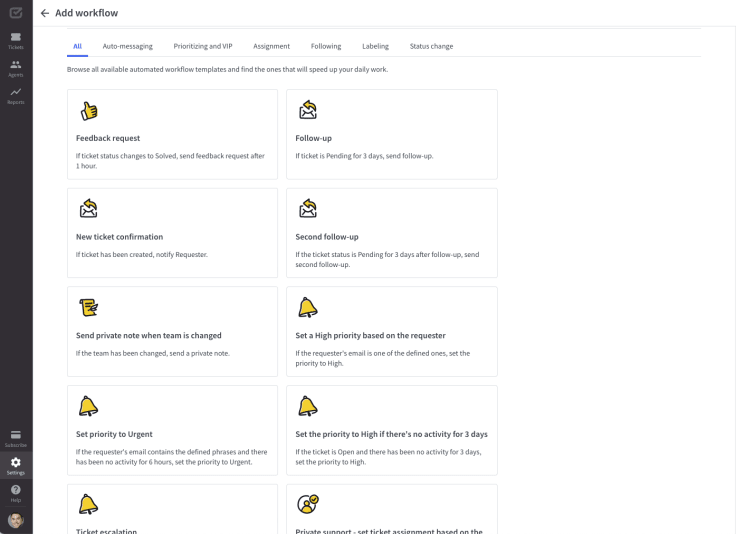Choose the Ticket escalation title
The height and width of the screenshot is (534, 736).
coord(107,531)
